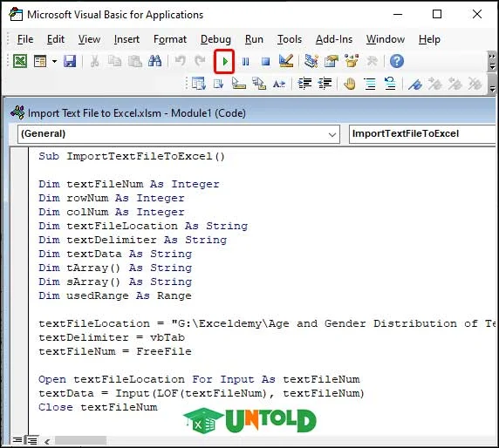Expand Edit toolbar options overflow arrow
Viewport: 499px width, 448px height.
[x=492, y=84]
